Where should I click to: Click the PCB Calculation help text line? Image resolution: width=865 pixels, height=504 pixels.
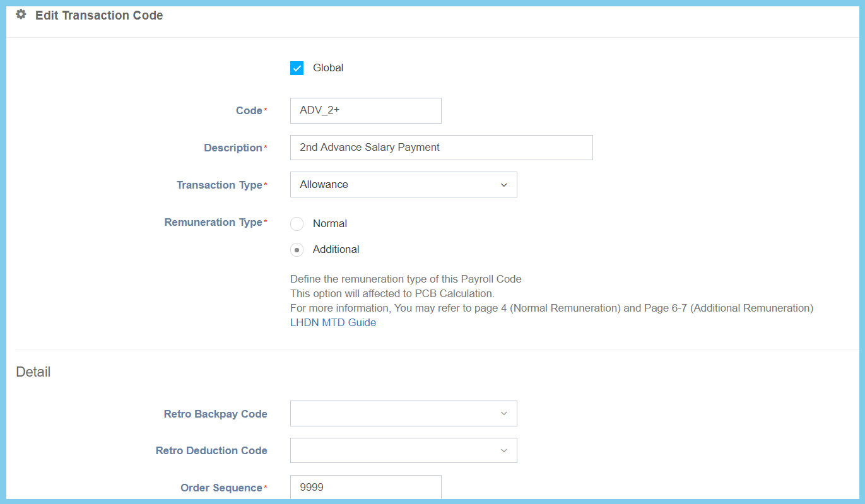click(x=392, y=293)
